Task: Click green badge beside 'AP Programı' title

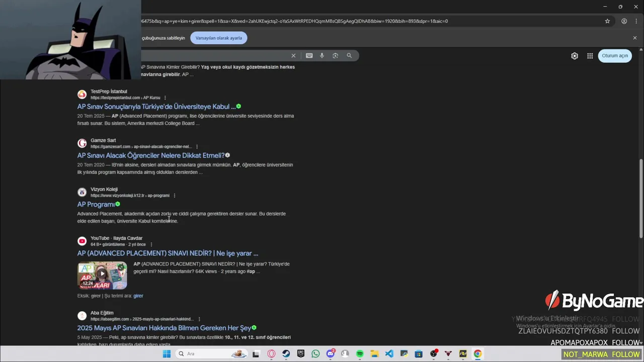Action: tap(118, 204)
